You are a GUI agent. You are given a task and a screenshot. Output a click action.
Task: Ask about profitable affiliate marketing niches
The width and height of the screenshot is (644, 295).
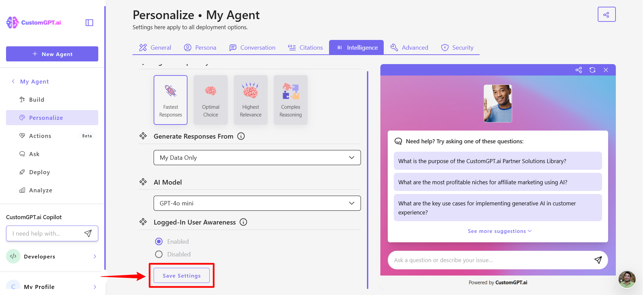pos(498,182)
